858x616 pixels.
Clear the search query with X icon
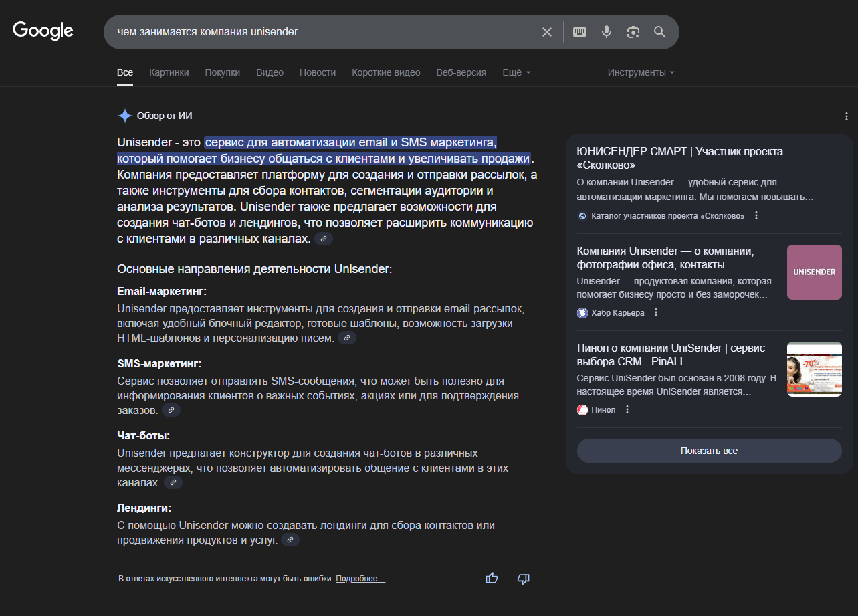point(547,32)
